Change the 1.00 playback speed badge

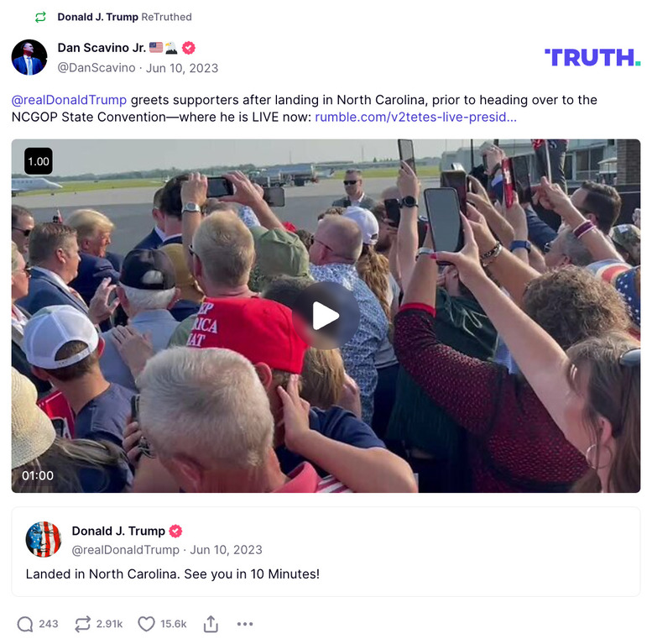pyautogui.click(x=39, y=161)
